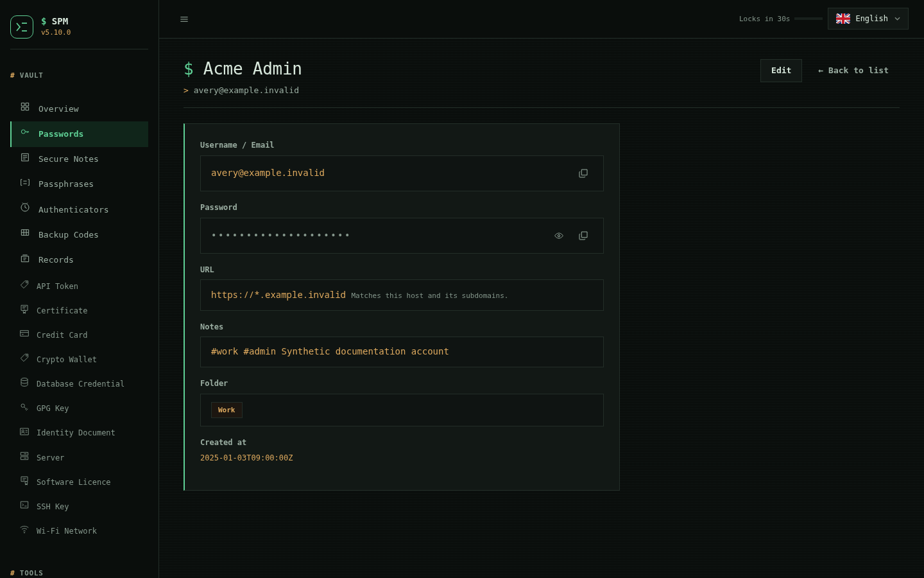Click the auto-lock countdown progress bar
Viewport: 924px width, 578px height.
pos(809,19)
